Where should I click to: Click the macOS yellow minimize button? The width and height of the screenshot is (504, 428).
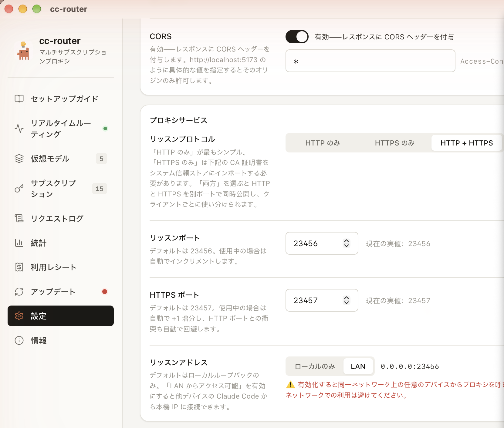click(23, 9)
